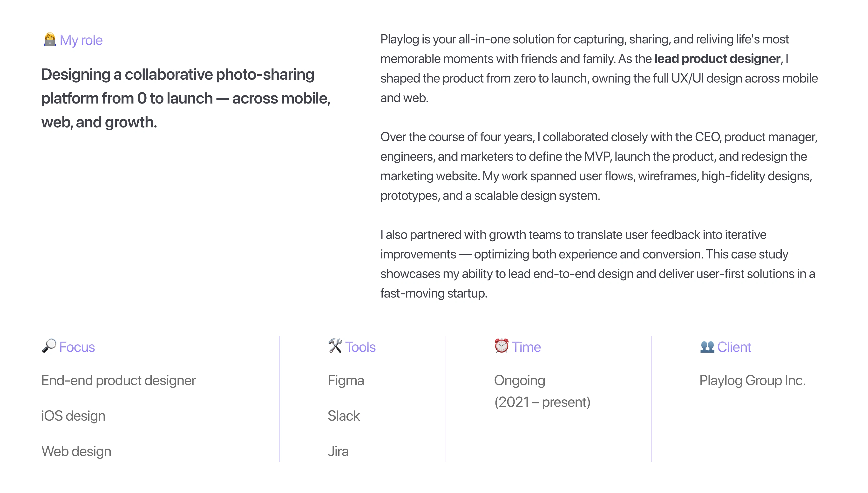Click Playlog Group Inc. client name

[752, 381]
